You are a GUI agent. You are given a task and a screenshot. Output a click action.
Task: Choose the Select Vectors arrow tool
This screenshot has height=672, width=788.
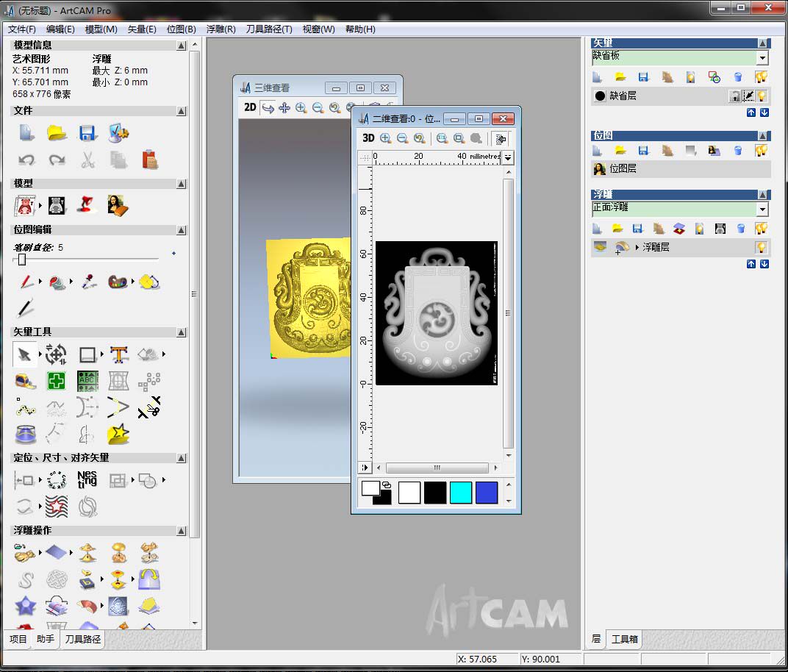(24, 354)
